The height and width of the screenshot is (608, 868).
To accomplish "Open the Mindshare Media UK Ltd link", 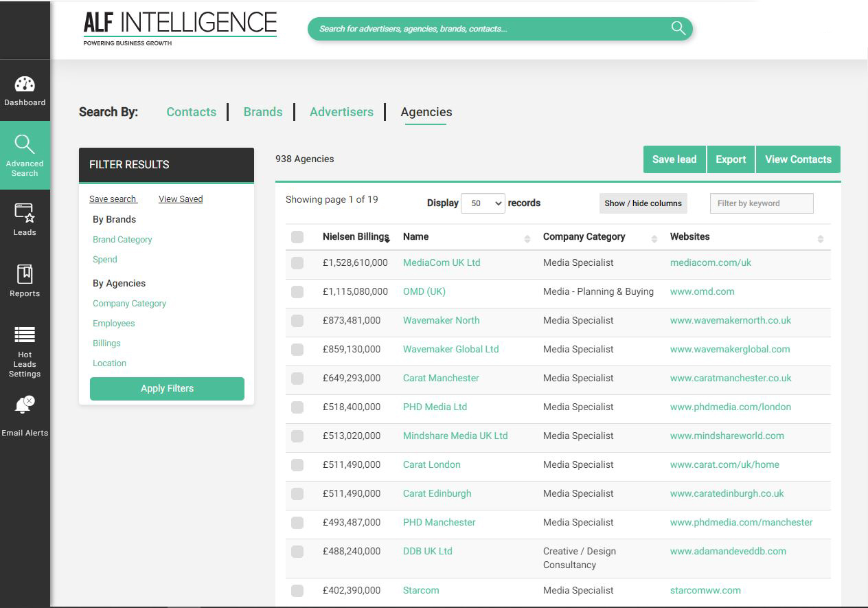I will click(x=455, y=436).
